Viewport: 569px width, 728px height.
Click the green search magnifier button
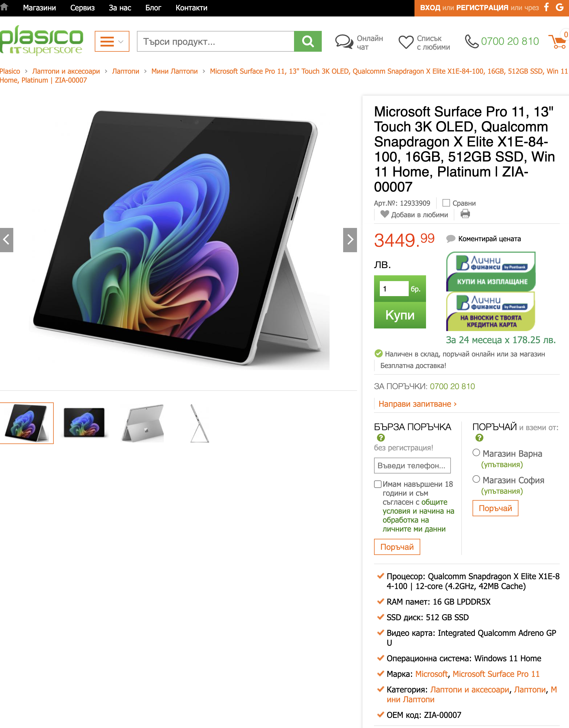click(308, 41)
